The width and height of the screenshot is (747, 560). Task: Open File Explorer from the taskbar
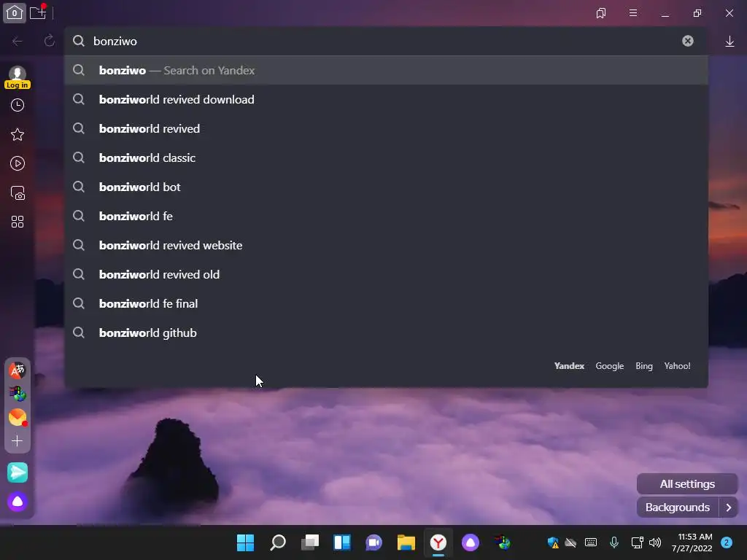click(406, 542)
